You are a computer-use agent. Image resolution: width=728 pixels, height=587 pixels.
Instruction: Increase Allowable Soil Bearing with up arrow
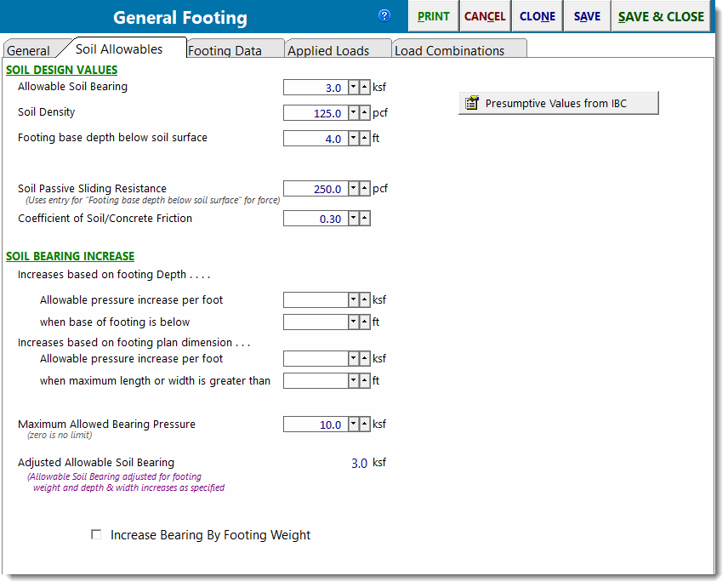coord(364,88)
